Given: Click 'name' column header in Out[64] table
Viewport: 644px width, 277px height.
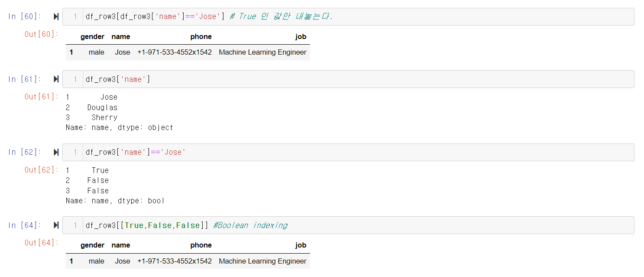Looking at the screenshot, I should (121, 245).
